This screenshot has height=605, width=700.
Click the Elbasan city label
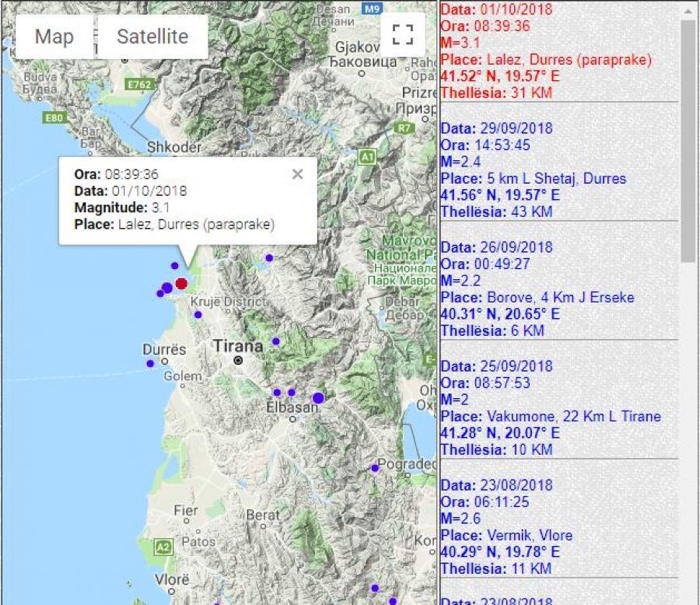(292, 407)
